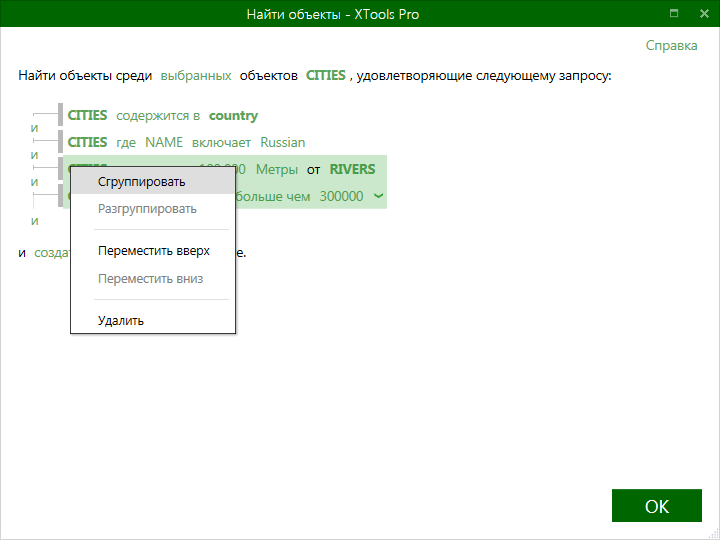Select Переместить вверх in the context menu

pyautogui.click(x=153, y=251)
